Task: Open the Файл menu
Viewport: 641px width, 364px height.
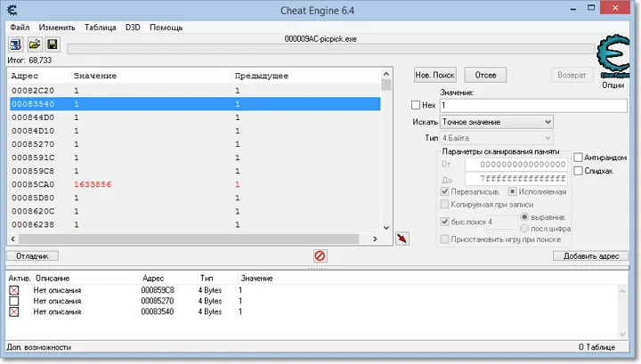Action: click(x=20, y=28)
